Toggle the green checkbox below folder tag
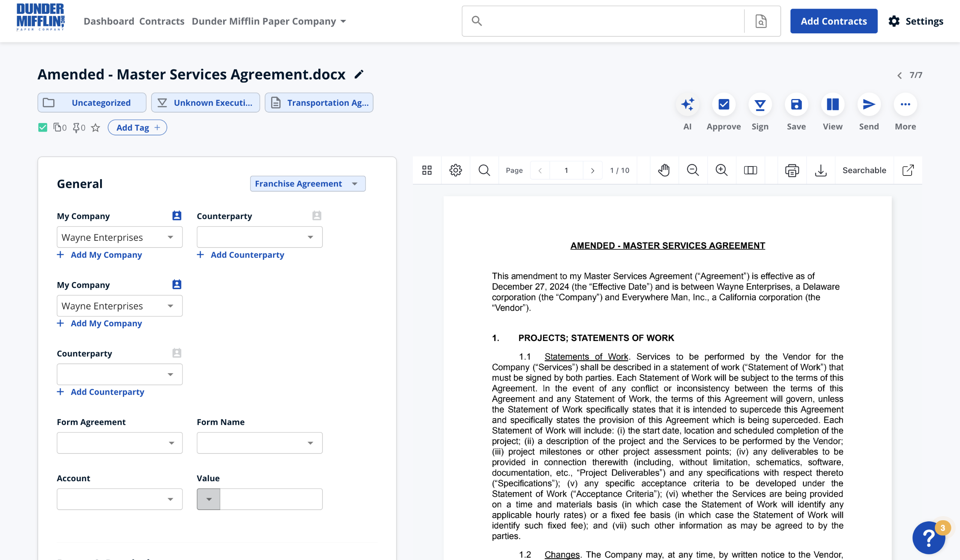This screenshot has height=560, width=960. pos(43,128)
